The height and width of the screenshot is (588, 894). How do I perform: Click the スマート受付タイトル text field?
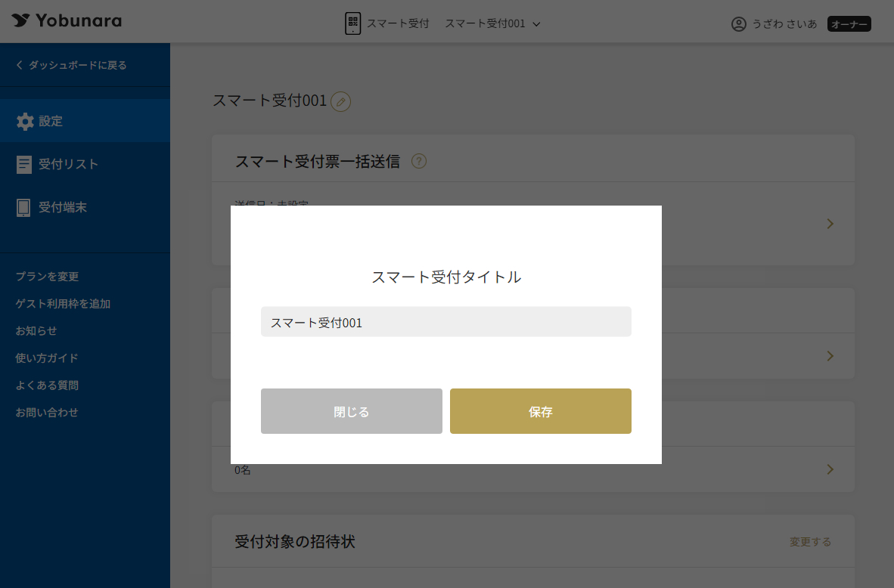click(x=445, y=322)
